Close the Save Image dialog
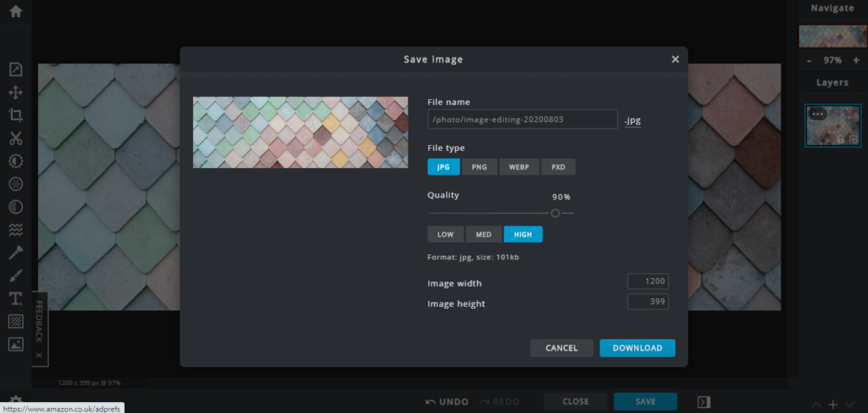 point(675,59)
